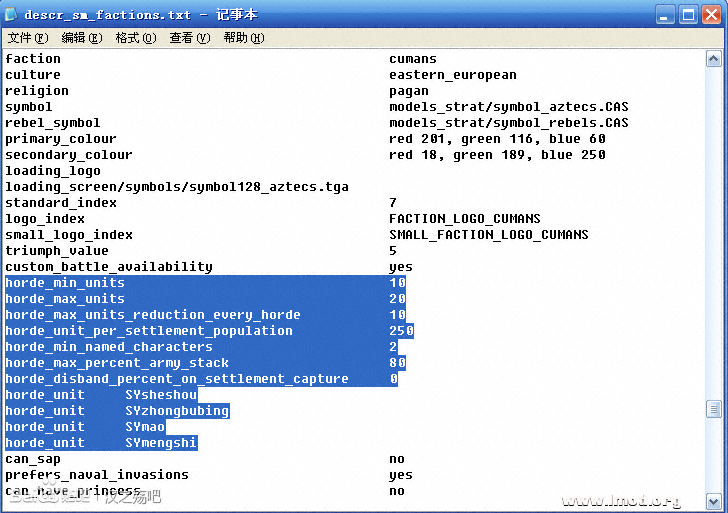
Task: Click the Notepad icon in title bar
Action: pos(12,14)
